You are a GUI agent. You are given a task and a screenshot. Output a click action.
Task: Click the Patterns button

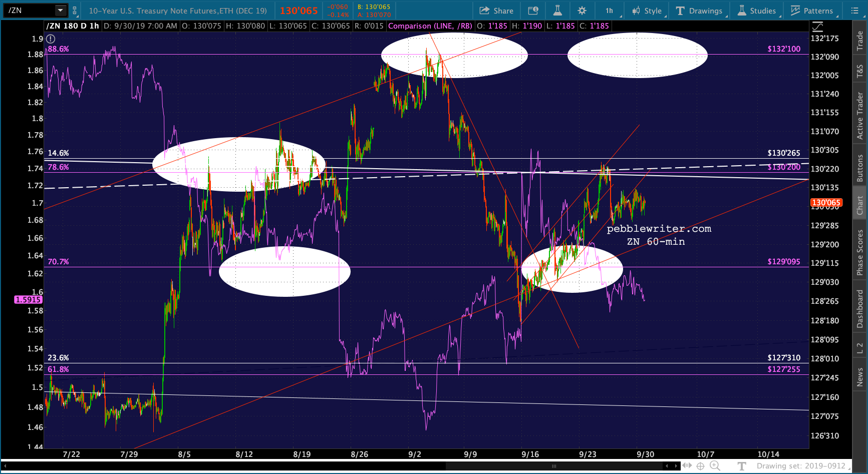click(812, 11)
